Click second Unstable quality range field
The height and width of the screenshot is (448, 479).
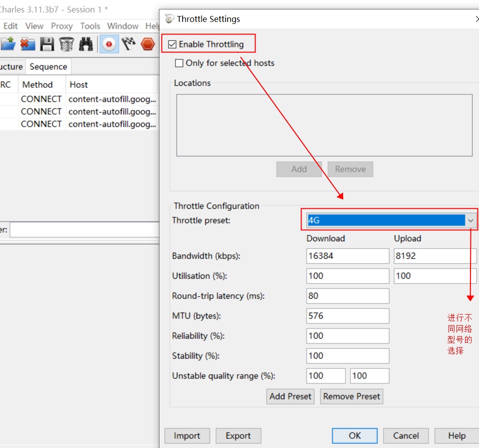click(369, 376)
